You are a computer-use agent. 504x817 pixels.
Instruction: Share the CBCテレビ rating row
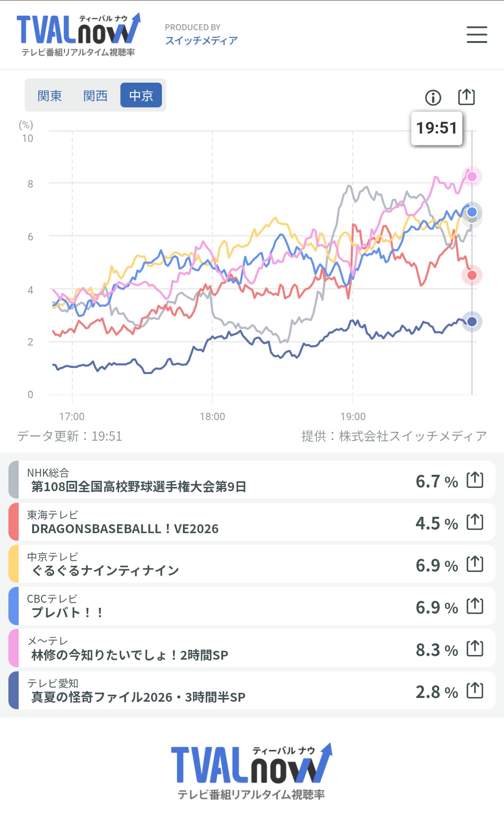point(475,606)
